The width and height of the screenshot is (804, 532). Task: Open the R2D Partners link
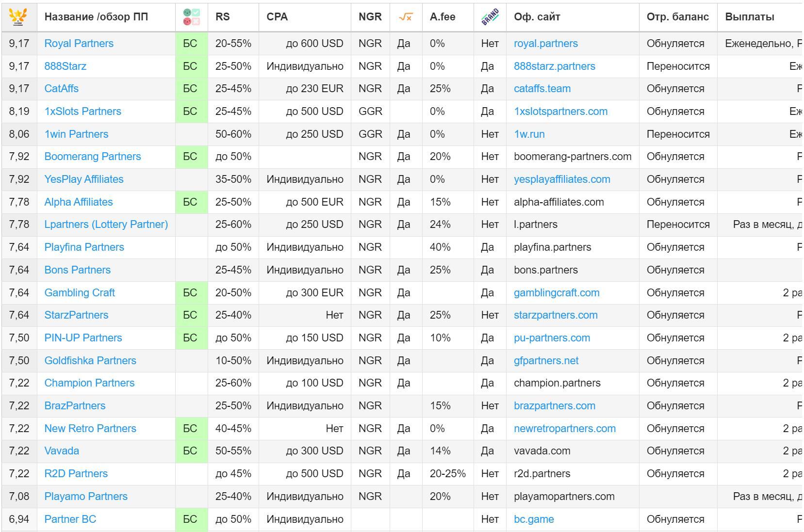coord(76,473)
